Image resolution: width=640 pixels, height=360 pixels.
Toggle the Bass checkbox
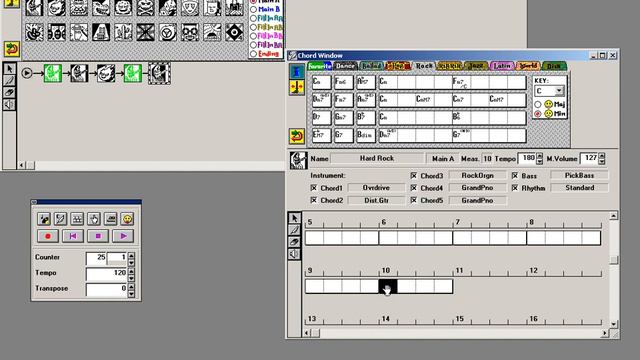(515, 176)
